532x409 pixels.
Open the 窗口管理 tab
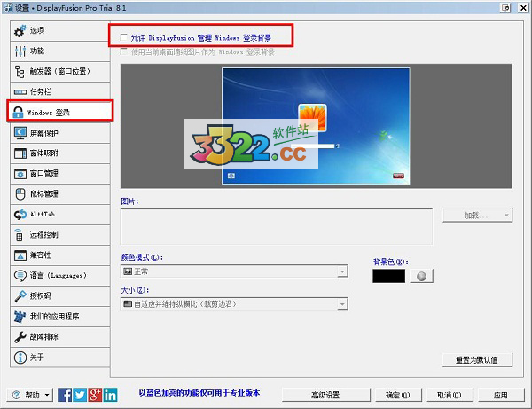point(60,174)
